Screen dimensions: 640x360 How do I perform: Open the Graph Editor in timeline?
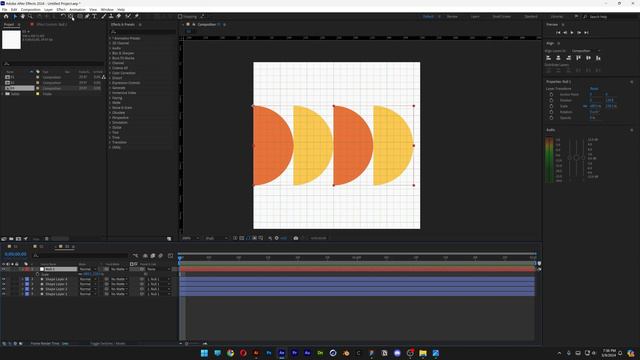coord(170,256)
